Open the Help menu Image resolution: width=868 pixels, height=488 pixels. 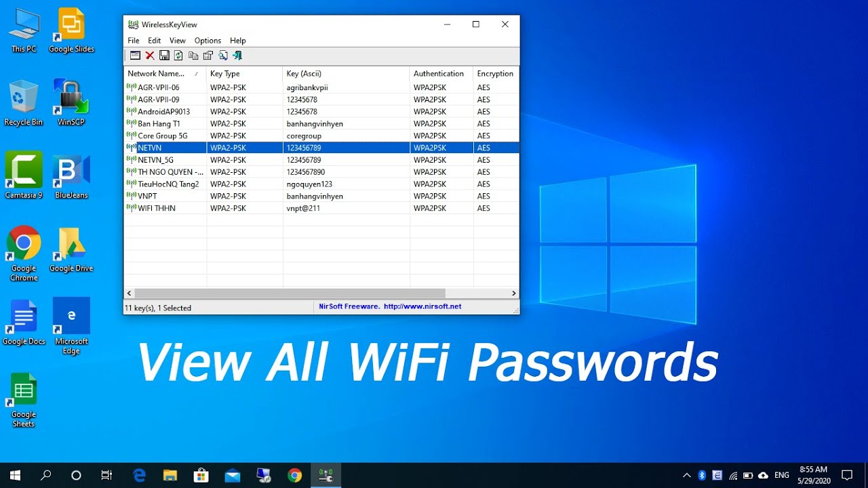(237, 41)
